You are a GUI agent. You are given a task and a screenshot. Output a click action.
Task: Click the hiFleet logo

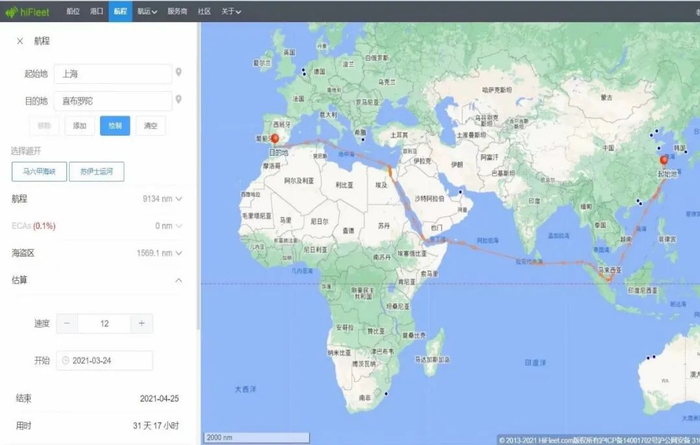27,12
